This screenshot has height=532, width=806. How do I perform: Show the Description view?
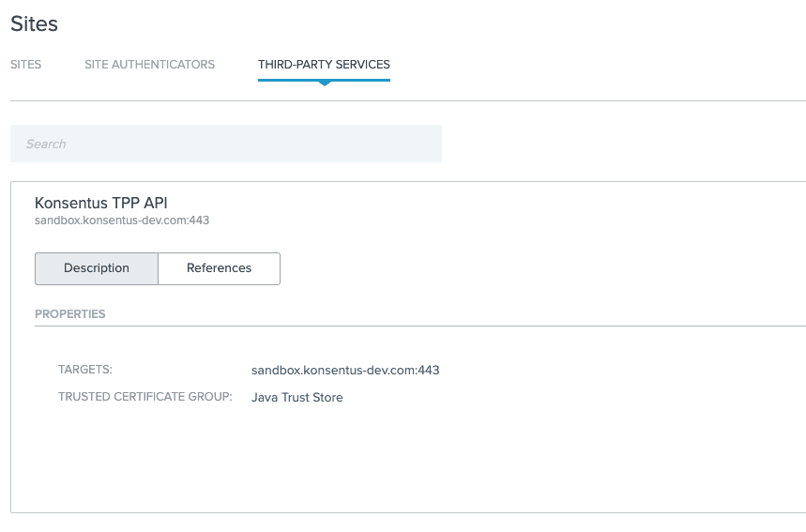coord(97,268)
